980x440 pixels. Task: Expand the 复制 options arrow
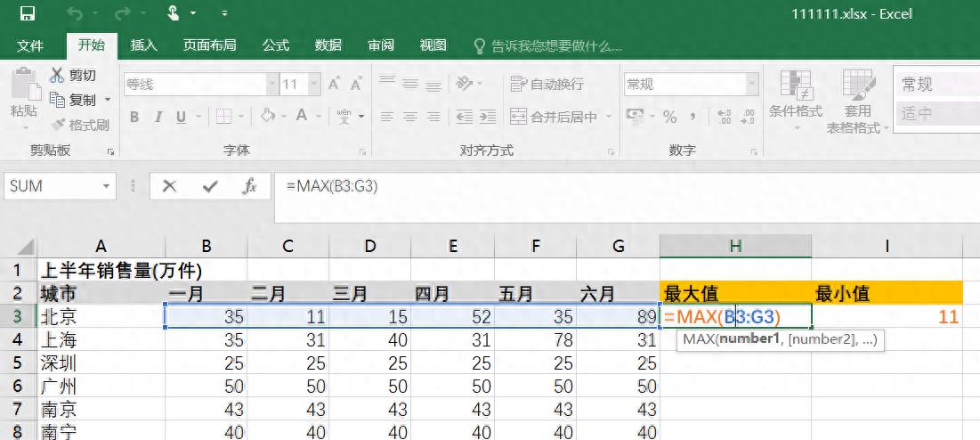(x=108, y=100)
